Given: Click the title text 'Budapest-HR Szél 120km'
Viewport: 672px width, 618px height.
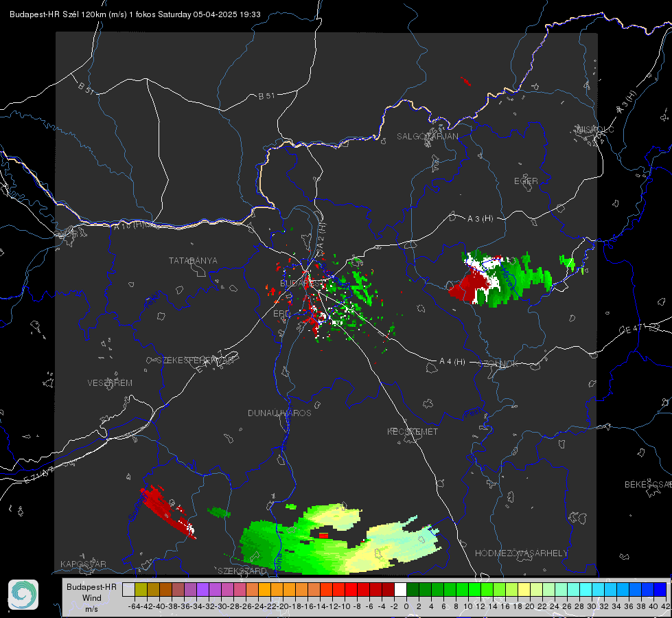Looking at the screenshot, I should pos(58,14).
